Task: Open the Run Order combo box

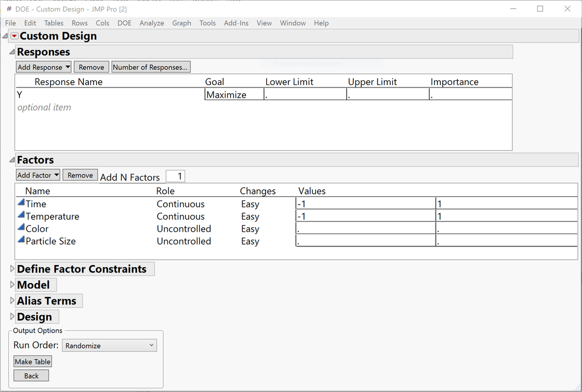Action: 110,345
